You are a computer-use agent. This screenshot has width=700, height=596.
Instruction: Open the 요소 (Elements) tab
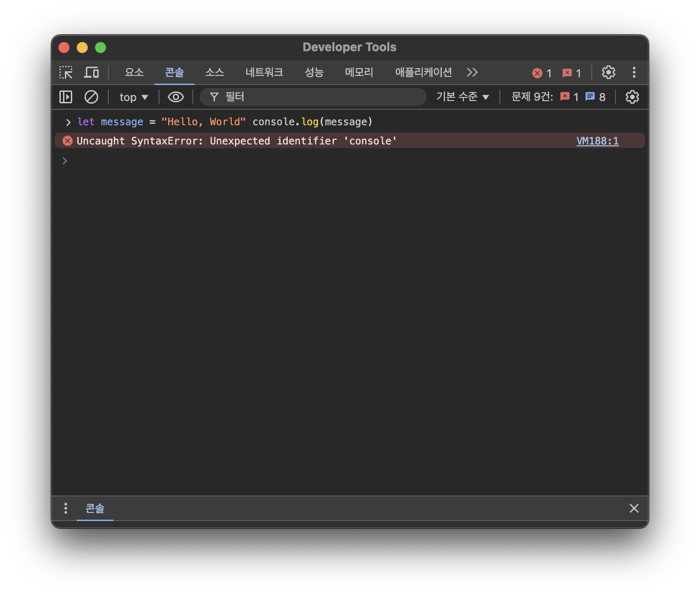point(134,72)
